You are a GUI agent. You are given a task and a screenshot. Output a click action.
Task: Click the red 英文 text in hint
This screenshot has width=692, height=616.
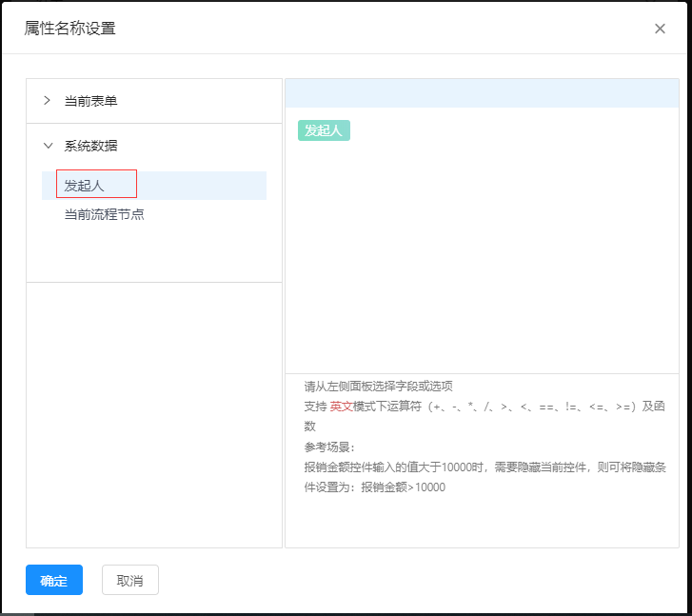341,407
